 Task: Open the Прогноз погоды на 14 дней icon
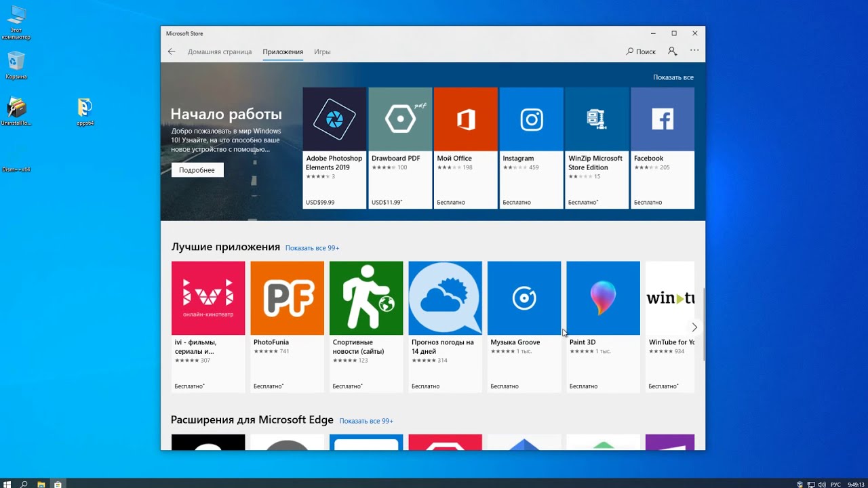point(446,298)
